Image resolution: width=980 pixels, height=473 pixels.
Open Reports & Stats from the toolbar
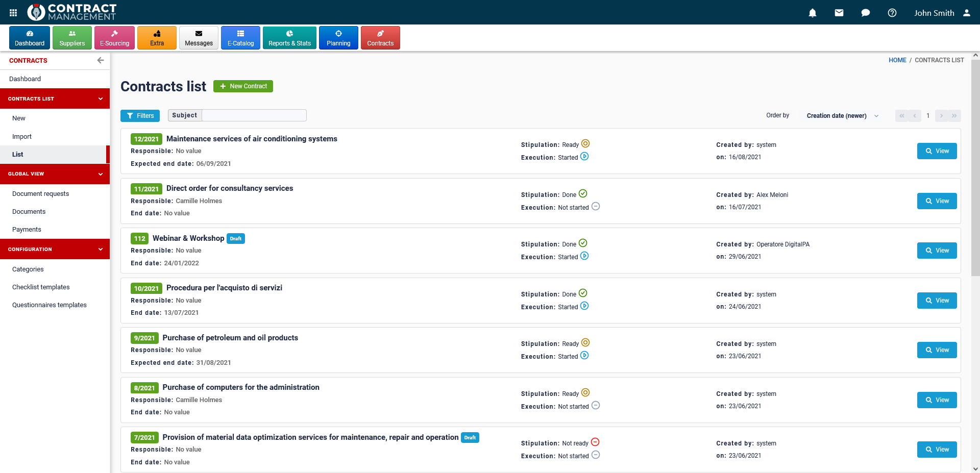289,38
